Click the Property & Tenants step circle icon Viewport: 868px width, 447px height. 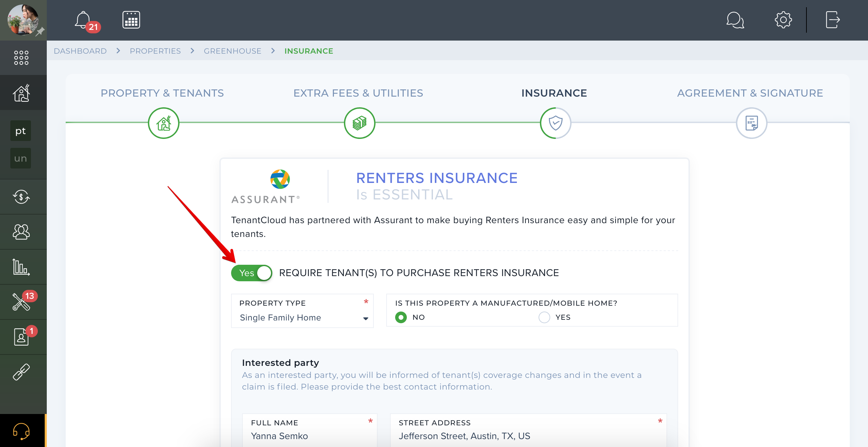click(164, 123)
